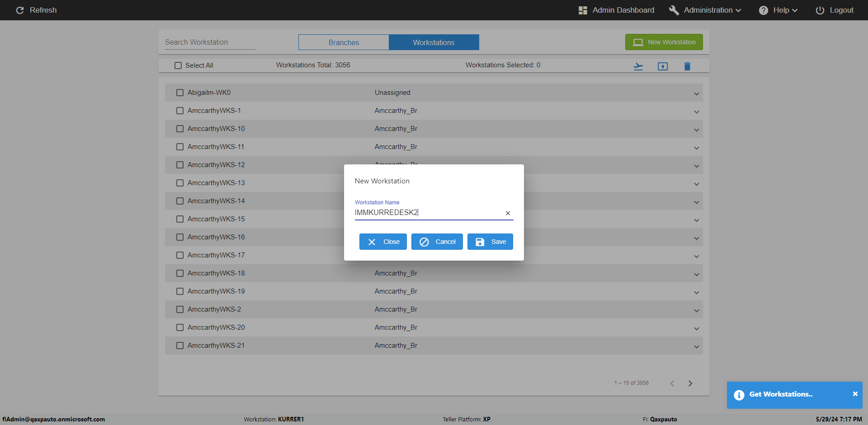Click the Help question mark icon
This screenshot has height=425, width=868.
pyautogui.click(x=763, y=10)
